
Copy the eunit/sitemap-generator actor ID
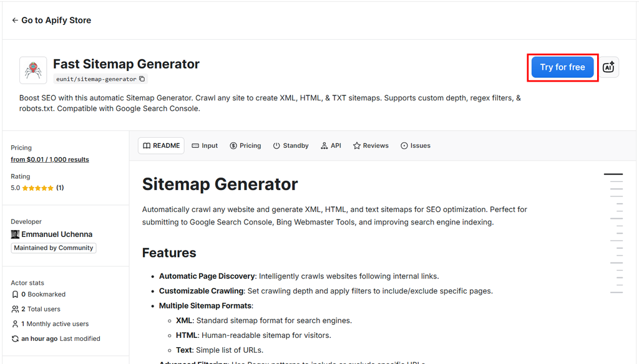pos(142,79)
